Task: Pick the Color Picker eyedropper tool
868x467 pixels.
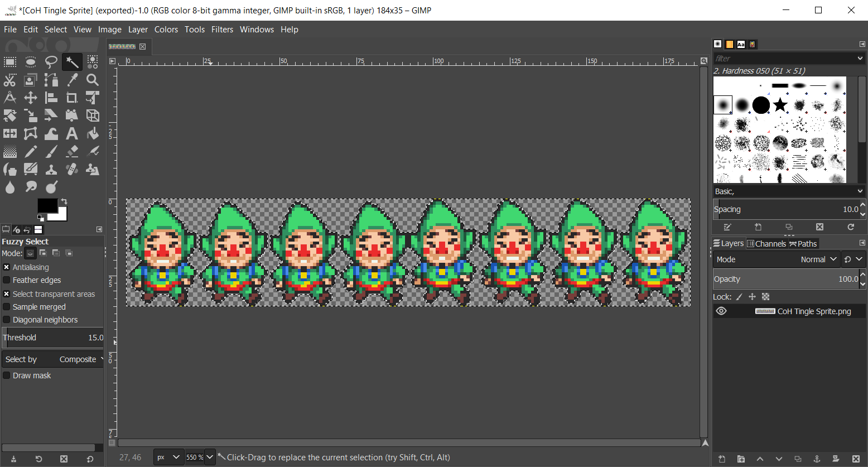Action: coord(72,80)
